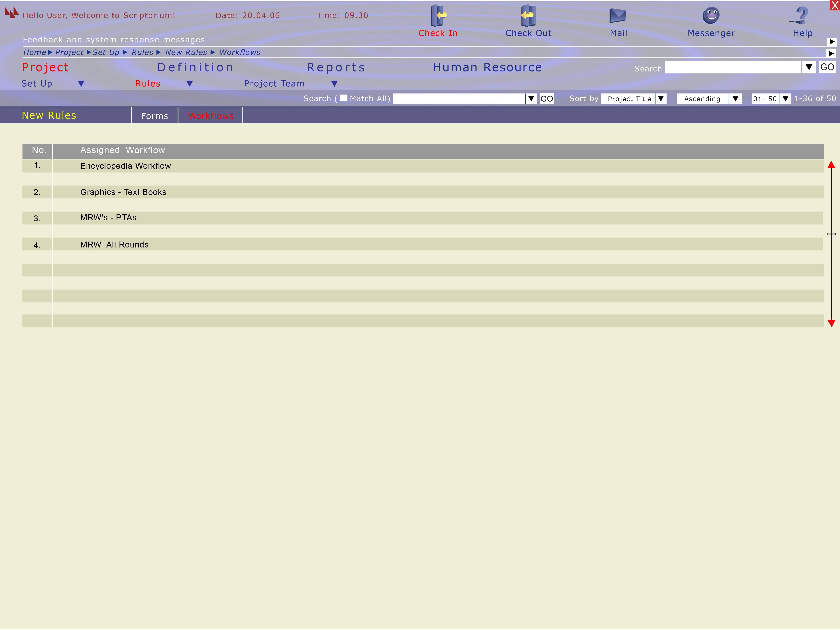This screenshot has height=630, width=840.
Task: Click red scroll up arrow
Action: tap(831, 165)
